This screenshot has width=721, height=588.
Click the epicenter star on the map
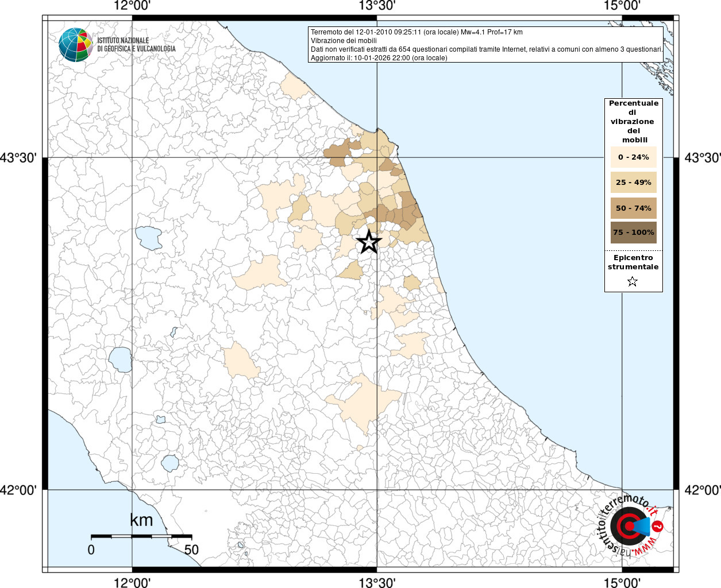pyautogui.click(x=368, y=242)
